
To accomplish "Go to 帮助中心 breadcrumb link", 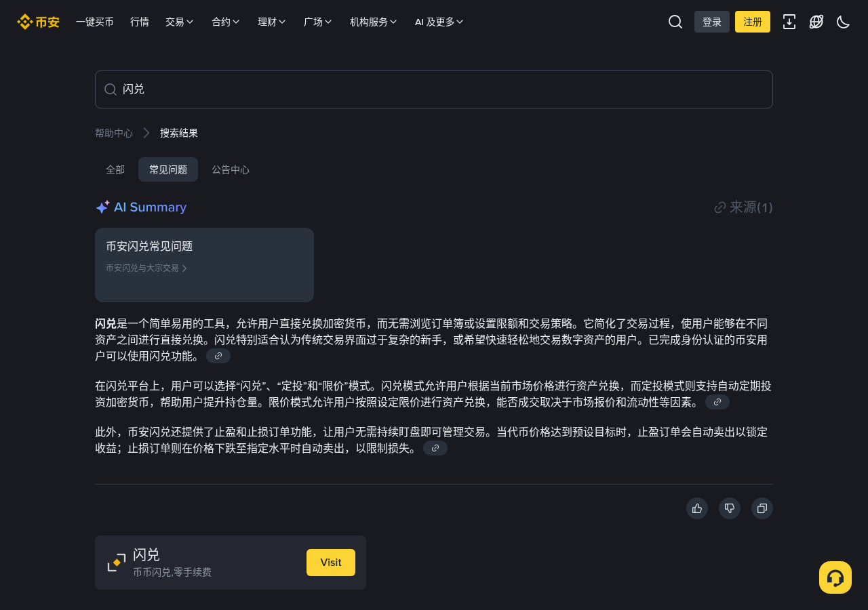I will click(114, 133).
